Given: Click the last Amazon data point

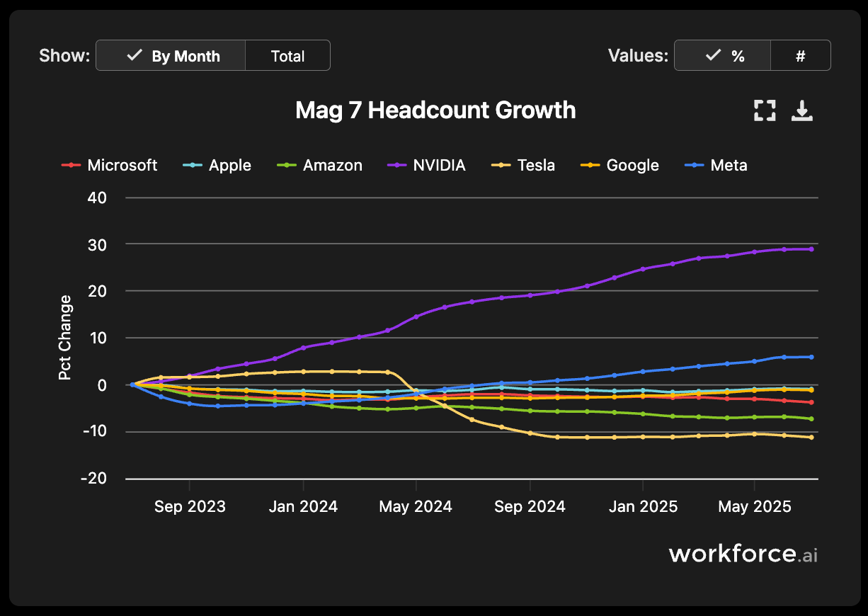Looking at the screenshot, I should click(811, 419).
